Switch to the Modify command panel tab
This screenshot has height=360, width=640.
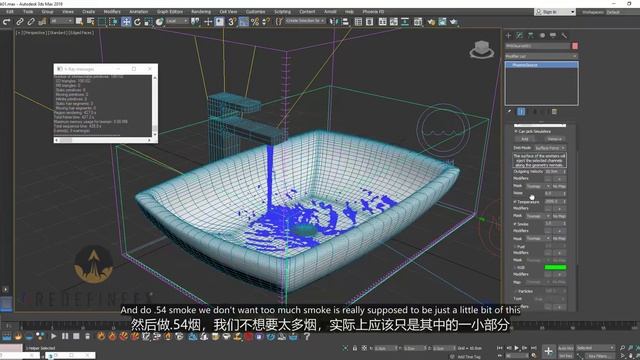pos(520,36)
